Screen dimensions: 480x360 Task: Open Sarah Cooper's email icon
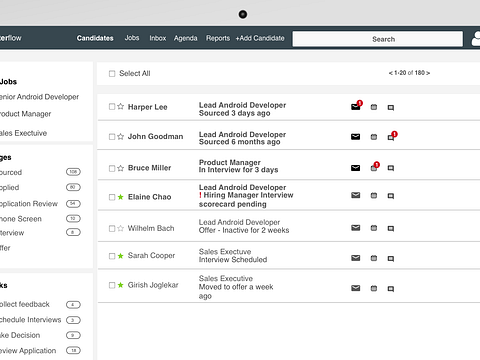click(x=355, y=258)
